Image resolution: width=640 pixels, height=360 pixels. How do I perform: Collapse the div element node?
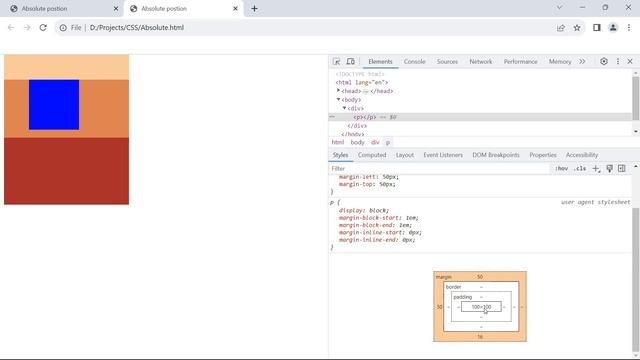(344, 108)
